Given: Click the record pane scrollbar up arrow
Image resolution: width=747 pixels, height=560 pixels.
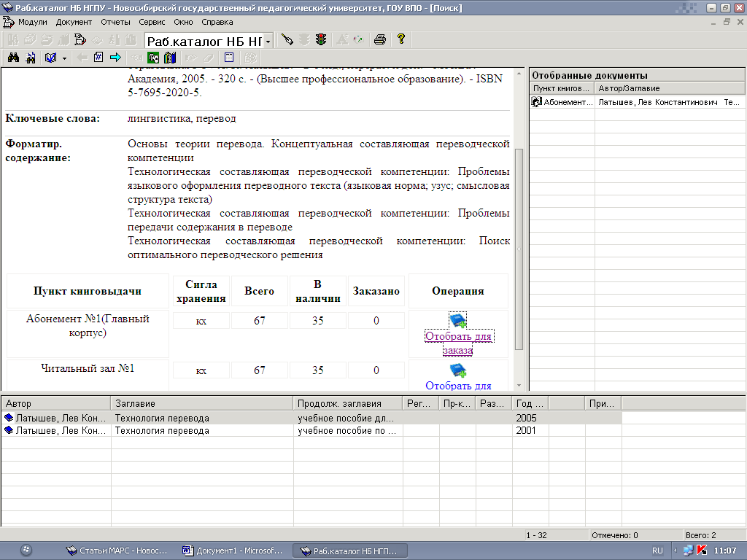Looking at the screenshot, I should pos(519,74).
